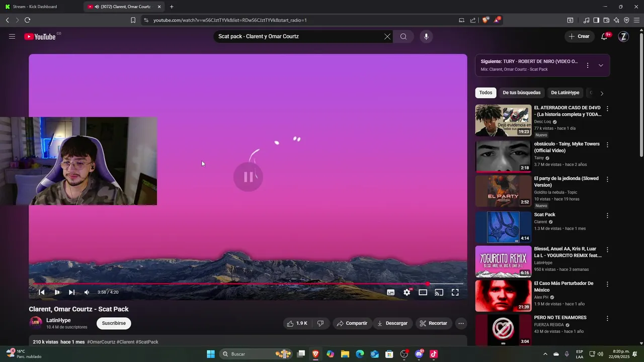The width and height of the screenshot is (644, 362).
Task: Toggle the Brave sidebar panel
Action: pos(596,20)
